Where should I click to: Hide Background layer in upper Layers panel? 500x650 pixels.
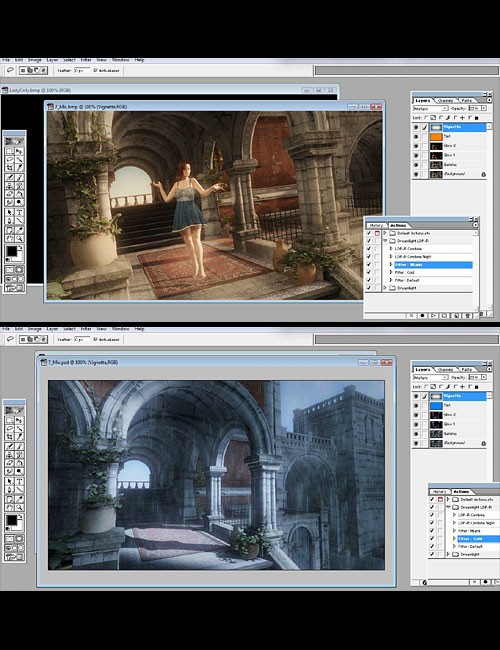click(x=416, y=175)
